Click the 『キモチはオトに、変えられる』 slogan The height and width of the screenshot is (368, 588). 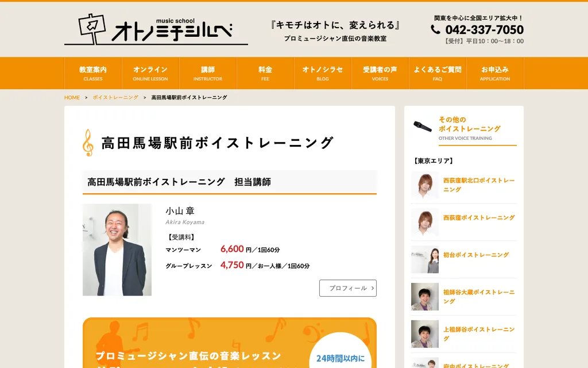(335, 25)
